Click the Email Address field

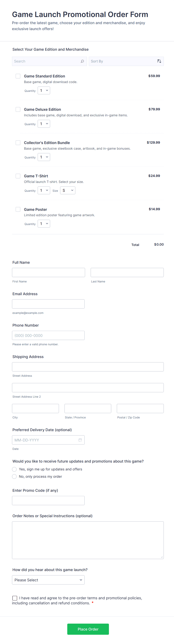tap(48, 304)
